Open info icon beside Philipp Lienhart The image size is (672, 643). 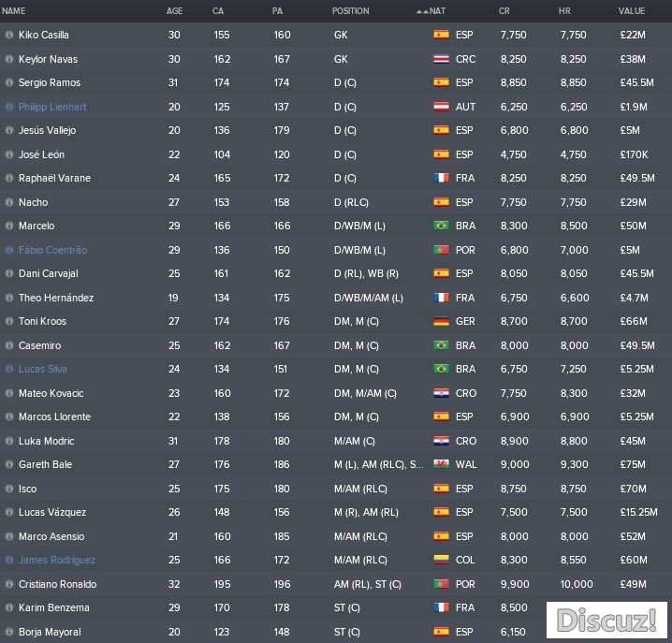coord(9,107)
